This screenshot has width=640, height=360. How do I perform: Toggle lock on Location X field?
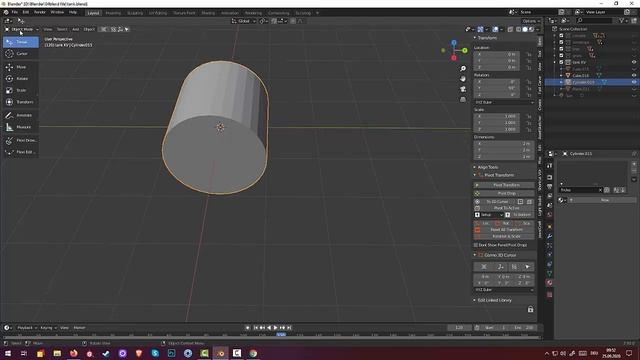[529, 54]
